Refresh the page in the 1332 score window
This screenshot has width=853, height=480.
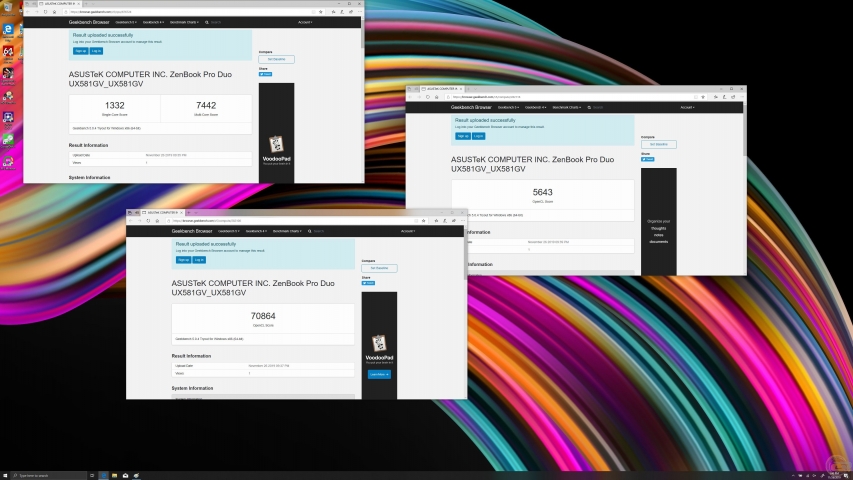click(46, 11)
